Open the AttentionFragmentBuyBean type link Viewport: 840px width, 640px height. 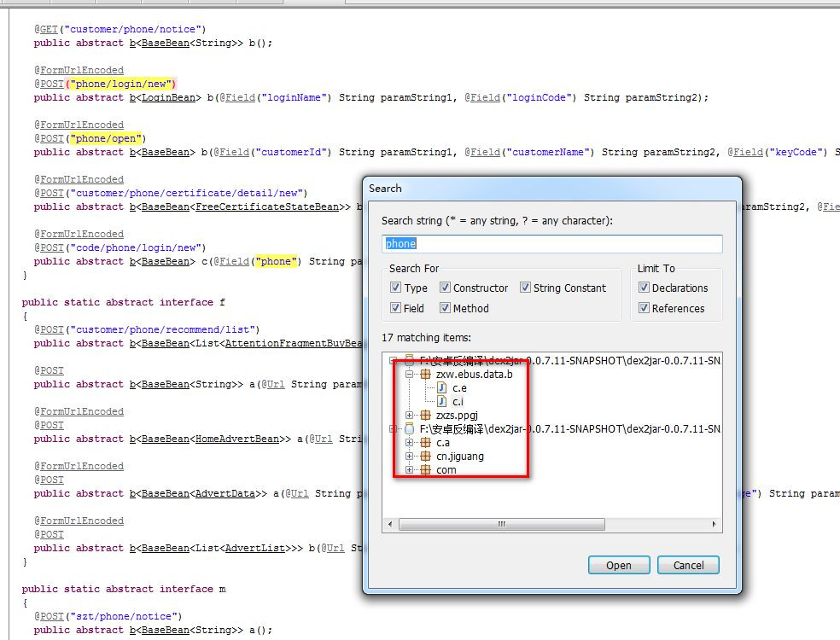pos(294,343)
